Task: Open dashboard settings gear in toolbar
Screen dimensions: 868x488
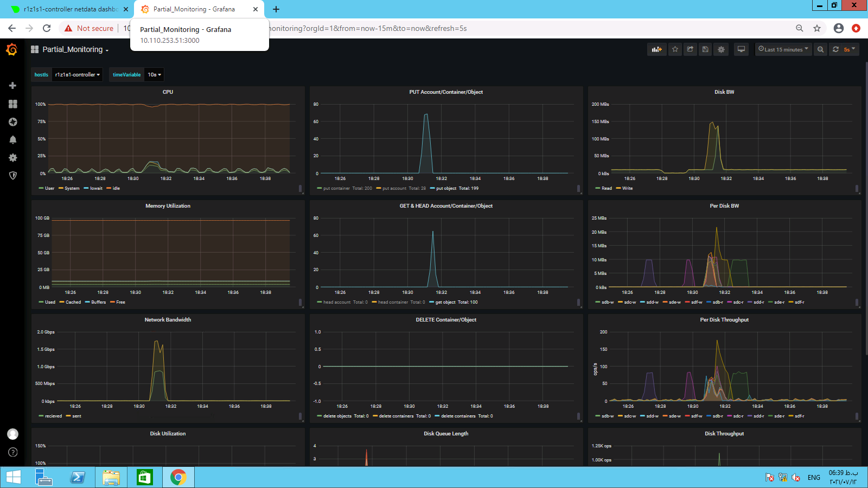Action: click(x=721, y=49)
